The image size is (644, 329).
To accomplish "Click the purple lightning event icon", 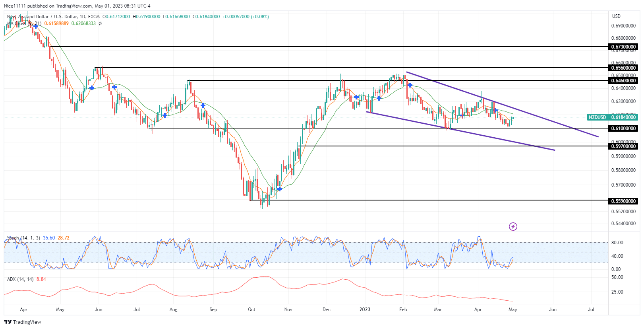I will [x=513, y=227].
